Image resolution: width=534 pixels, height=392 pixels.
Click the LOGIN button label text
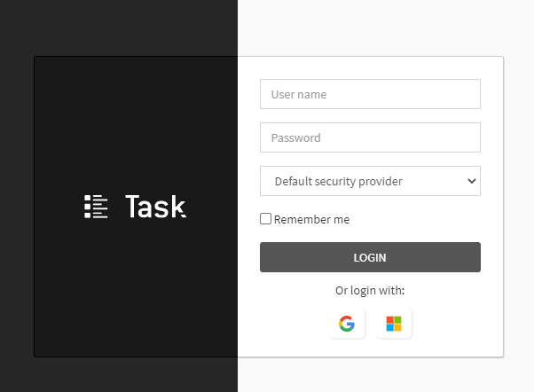click(370, 258)
